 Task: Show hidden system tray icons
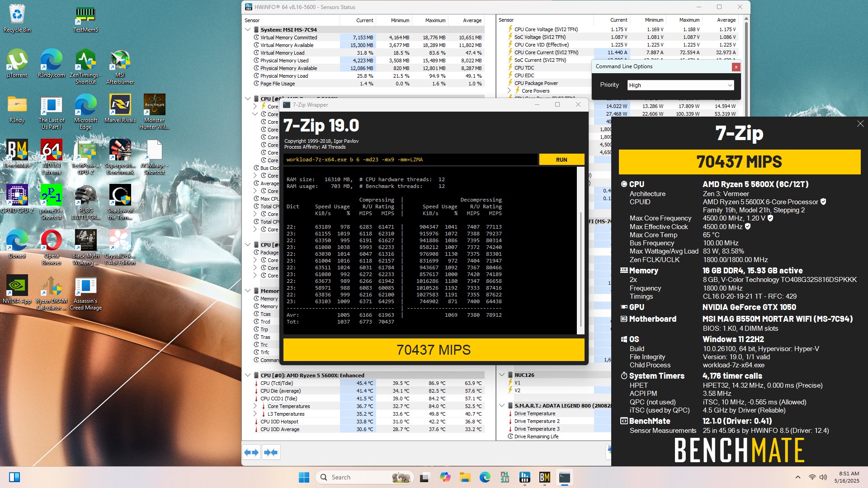coord(797,477)
